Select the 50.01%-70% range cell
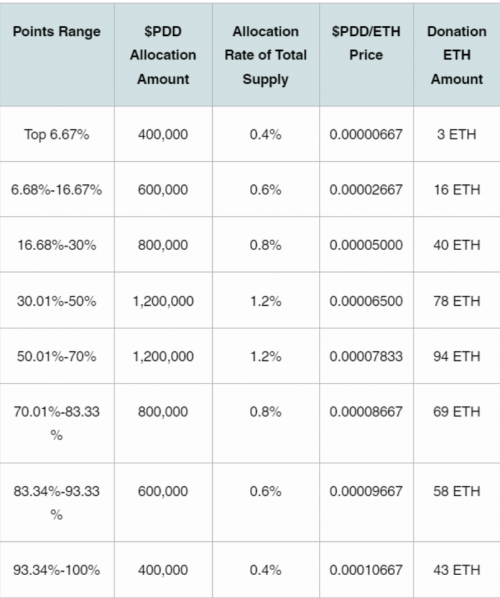The width and height of the screenshot is (500, 598). pyautogui.click(x=56, y=356)
